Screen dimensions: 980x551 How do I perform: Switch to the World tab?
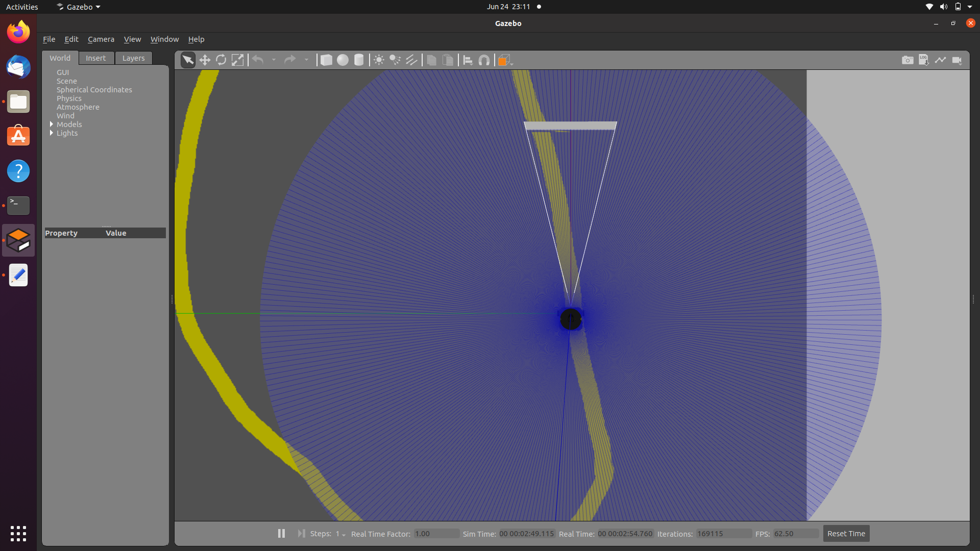(60, 58)
